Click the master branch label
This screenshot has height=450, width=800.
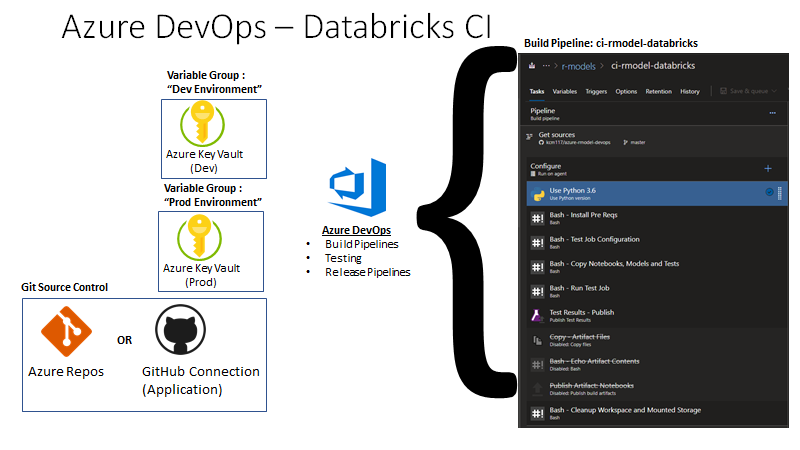coord(637,142)
